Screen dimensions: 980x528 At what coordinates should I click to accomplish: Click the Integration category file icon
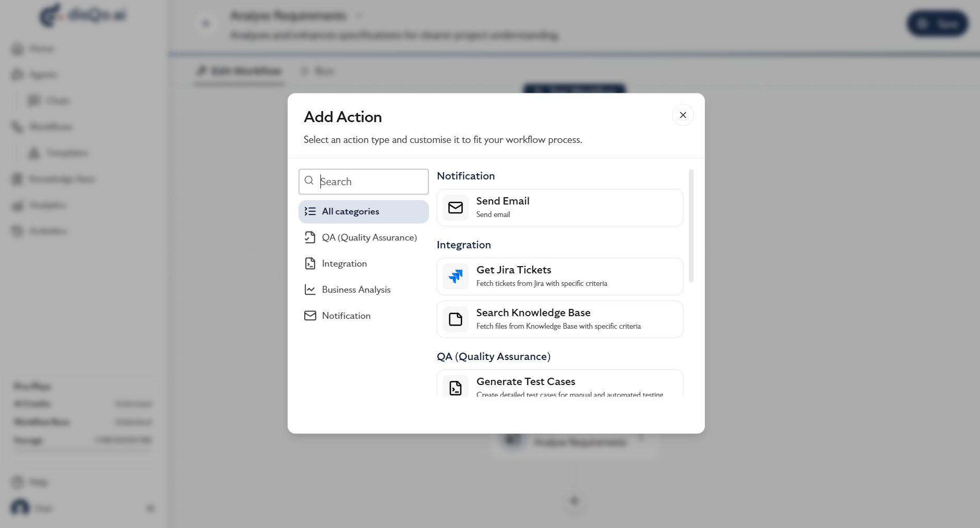[310, 263]
